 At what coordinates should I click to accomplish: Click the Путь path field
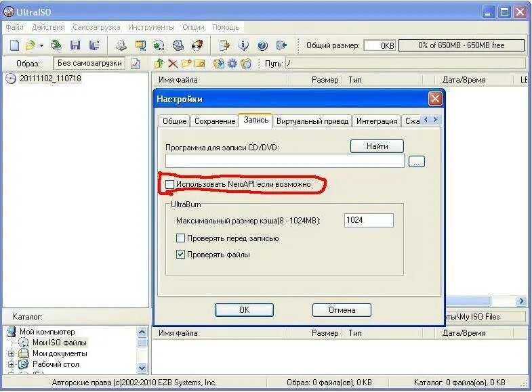[x=405, y=64]
